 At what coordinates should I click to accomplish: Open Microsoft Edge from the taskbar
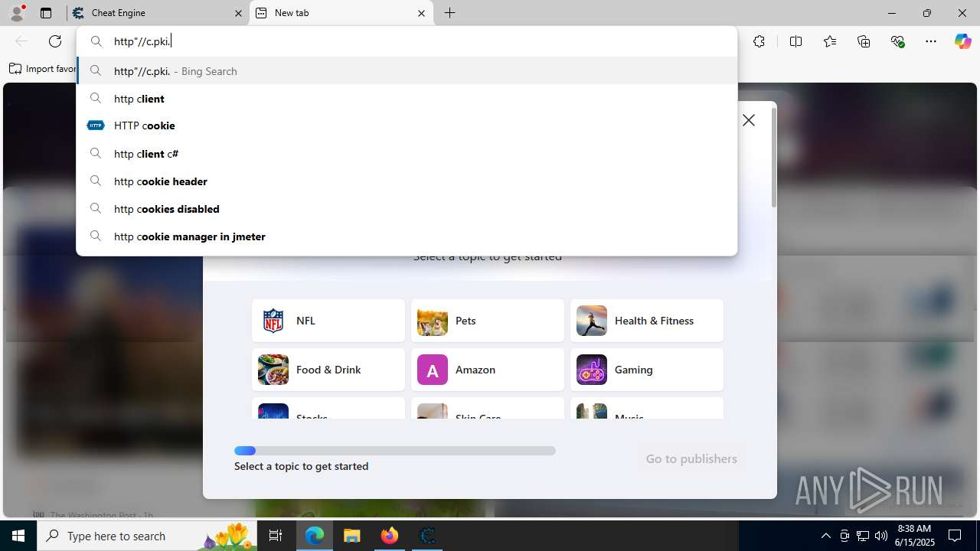coord(315,536)
